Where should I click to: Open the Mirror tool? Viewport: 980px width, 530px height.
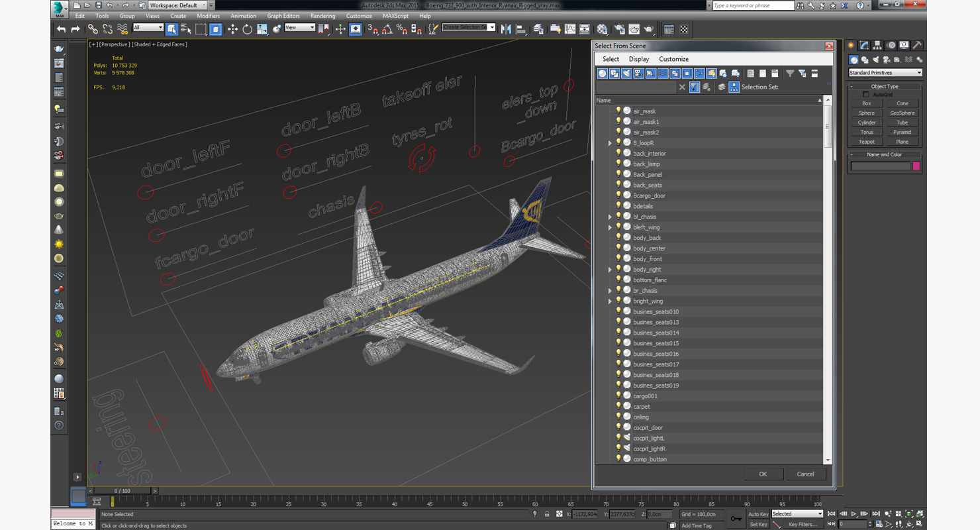[x=506, y=29]
